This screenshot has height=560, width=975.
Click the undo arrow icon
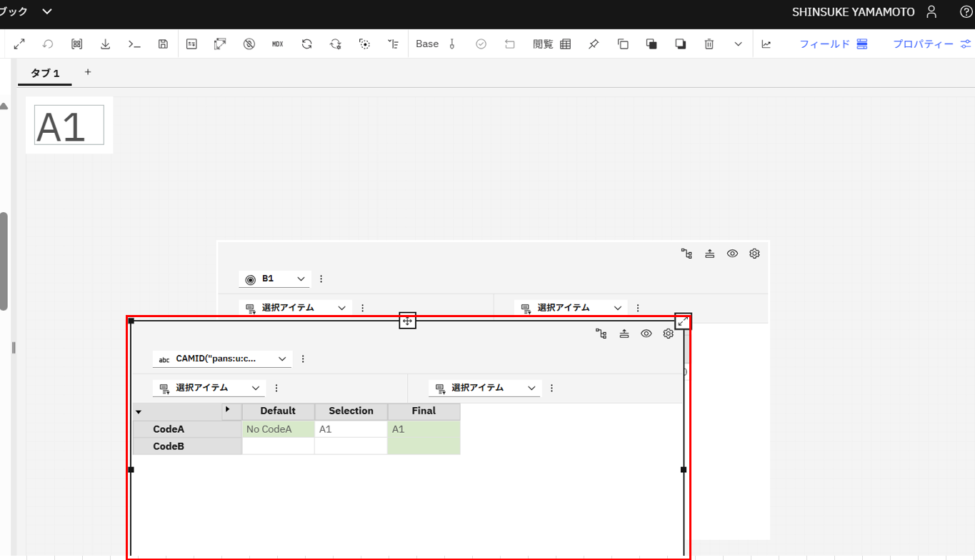click(x=48, y=44)
